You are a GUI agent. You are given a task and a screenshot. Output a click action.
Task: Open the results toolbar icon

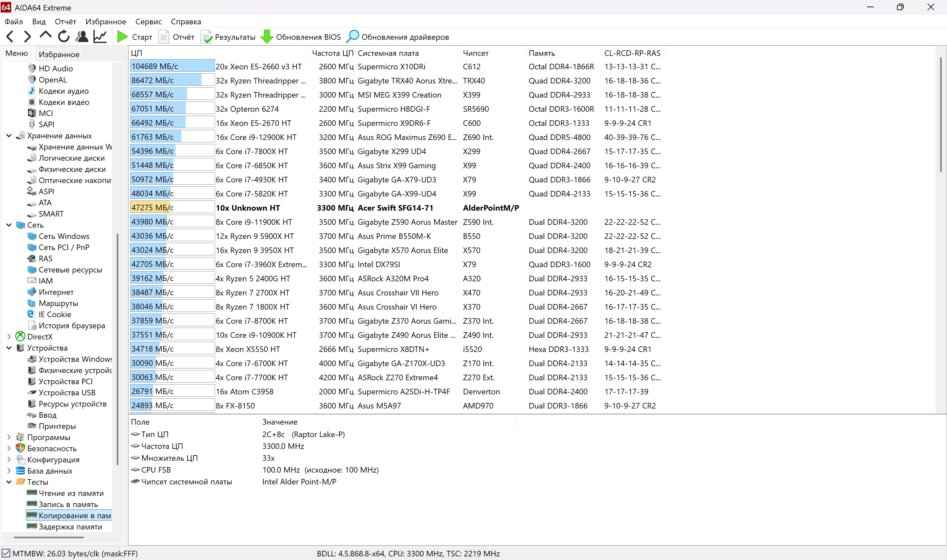coord(206,36)
